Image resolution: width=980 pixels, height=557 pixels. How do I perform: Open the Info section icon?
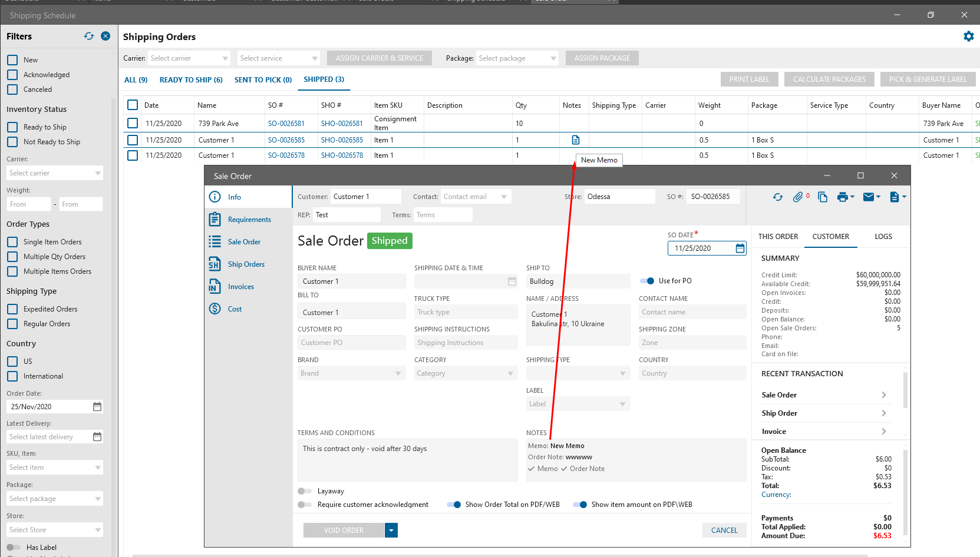pyautogui.click(x=215, y=197)
